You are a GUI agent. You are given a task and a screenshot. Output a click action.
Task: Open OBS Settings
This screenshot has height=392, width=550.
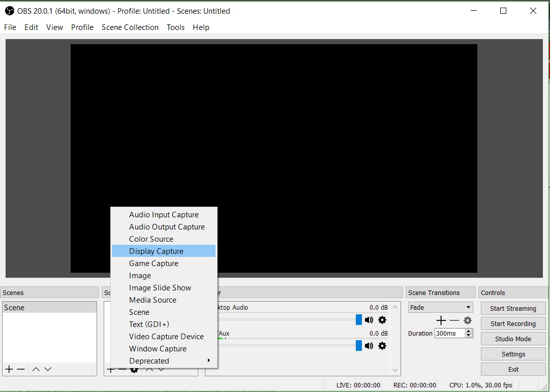coord(512,353)
